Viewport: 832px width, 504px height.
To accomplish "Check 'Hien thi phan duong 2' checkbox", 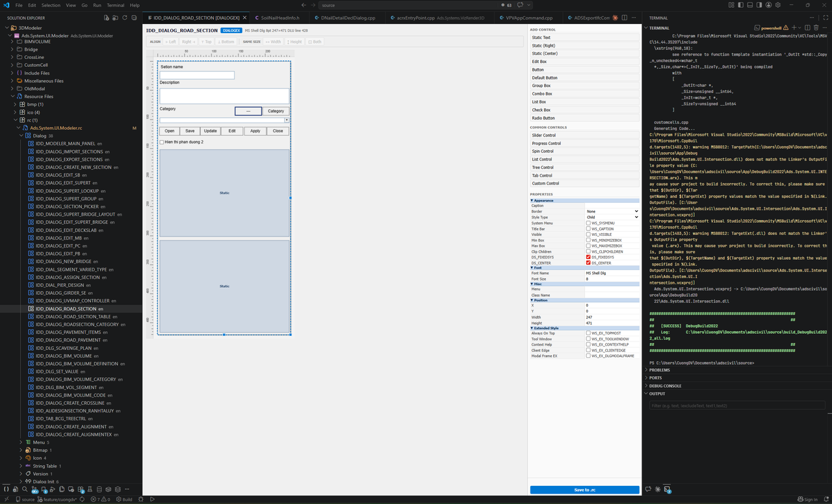I will pyautogui.click(x=162, y=142).
